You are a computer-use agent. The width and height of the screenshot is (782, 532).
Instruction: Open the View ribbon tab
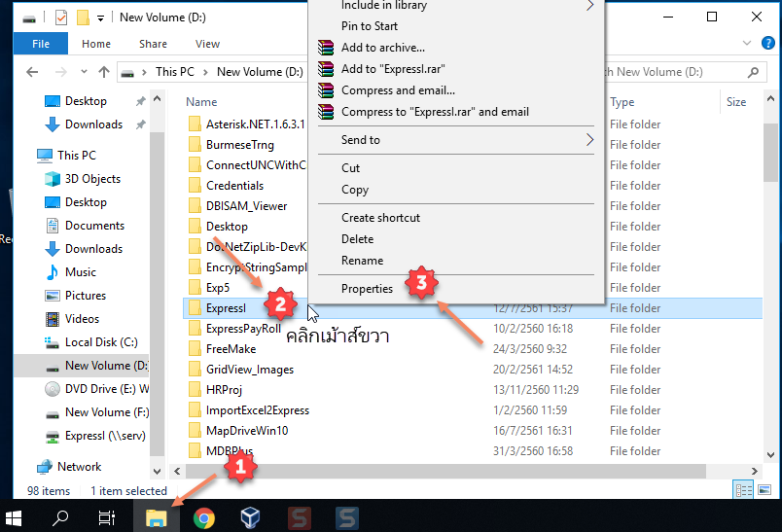click(x=207, y=44)
